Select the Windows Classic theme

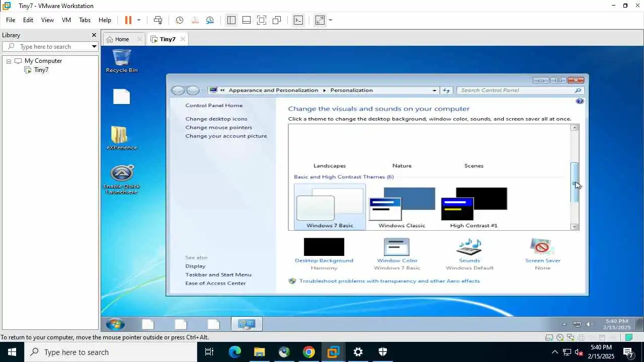pos(402,207)
